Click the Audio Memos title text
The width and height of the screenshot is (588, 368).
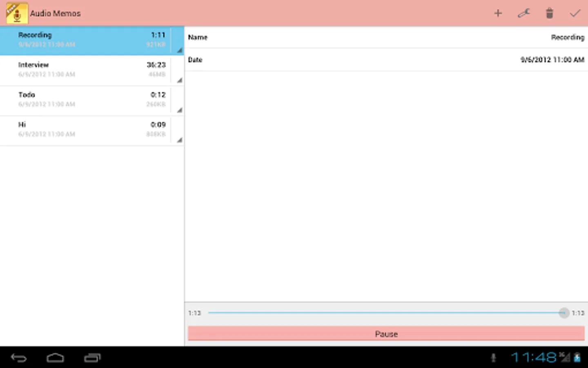56,13
